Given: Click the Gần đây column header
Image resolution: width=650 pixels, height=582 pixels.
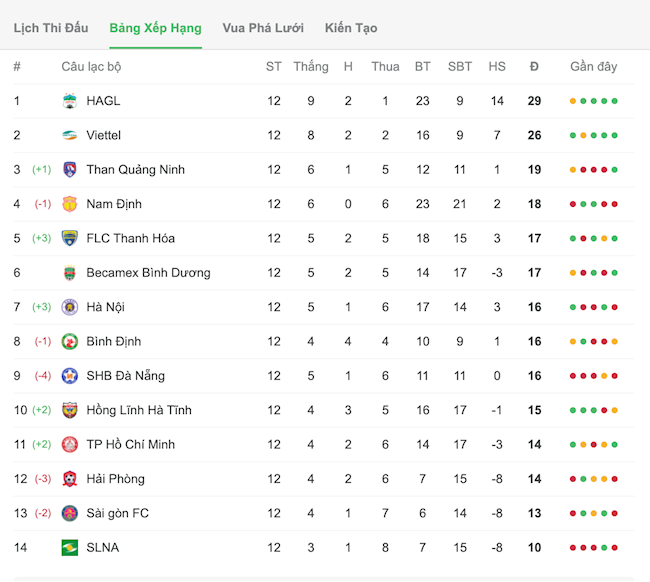Looking at the screenshot, I should [x=594, y=67].
